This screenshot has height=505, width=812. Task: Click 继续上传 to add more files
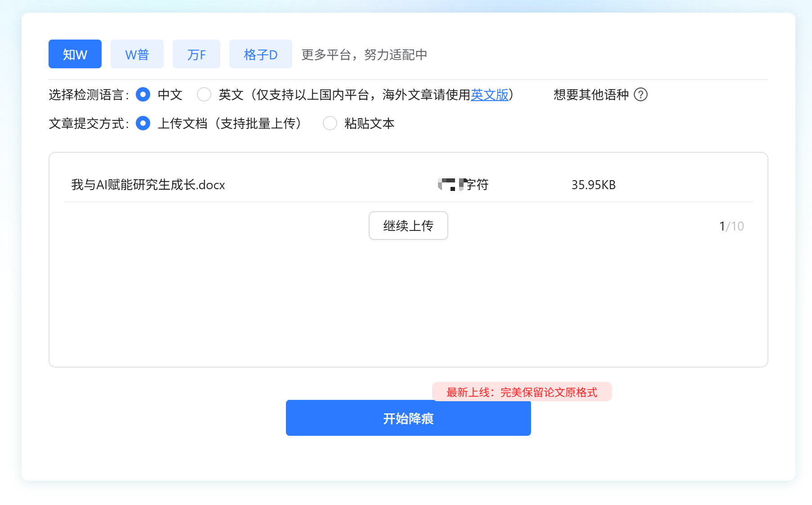pos(408,226)
